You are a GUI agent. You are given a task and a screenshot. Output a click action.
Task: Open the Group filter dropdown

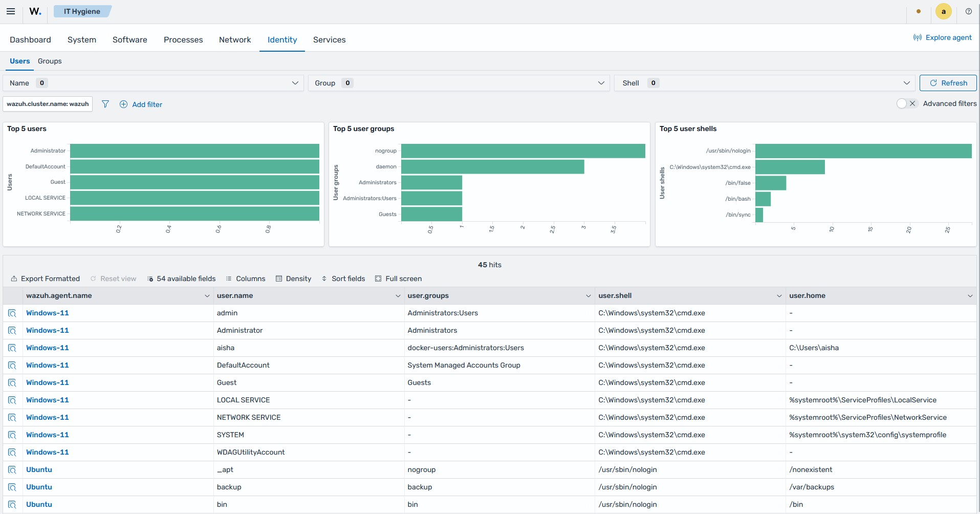[x=459, y=83]
